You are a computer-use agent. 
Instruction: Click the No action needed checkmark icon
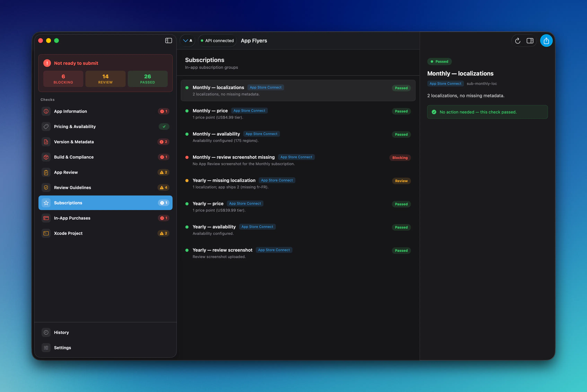(x=434, y=112)
